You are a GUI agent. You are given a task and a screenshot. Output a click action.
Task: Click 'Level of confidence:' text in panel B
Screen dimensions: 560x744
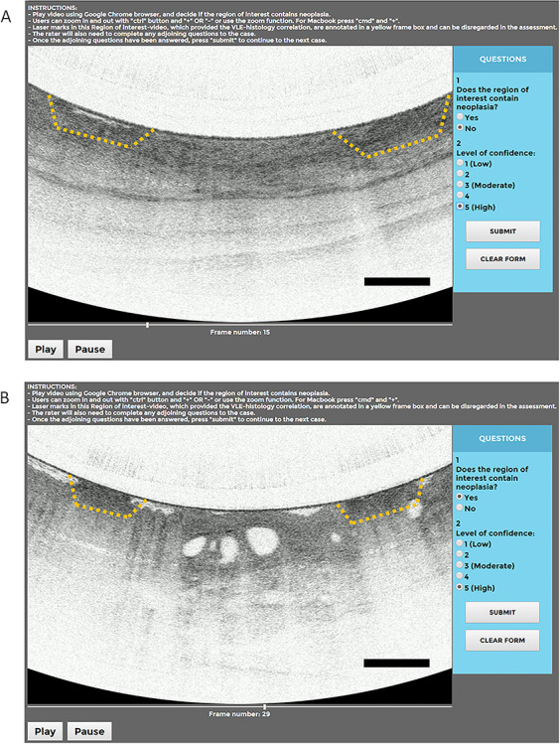pyautogui.click(x=495, y=533)
